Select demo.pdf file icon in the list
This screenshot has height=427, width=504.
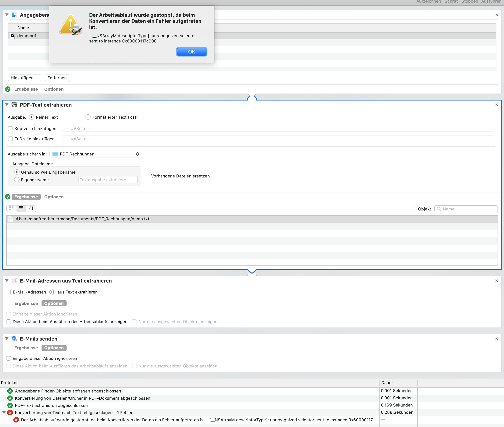12,36
